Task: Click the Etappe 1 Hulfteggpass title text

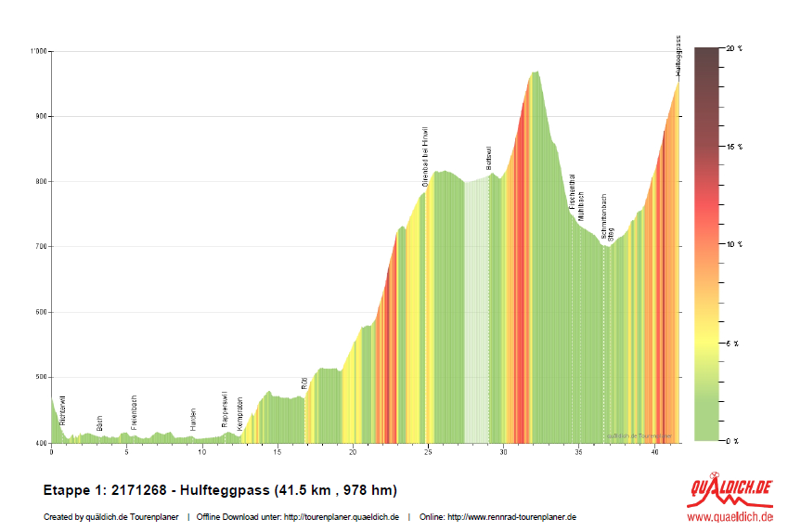Action: [x=220, y=489]
